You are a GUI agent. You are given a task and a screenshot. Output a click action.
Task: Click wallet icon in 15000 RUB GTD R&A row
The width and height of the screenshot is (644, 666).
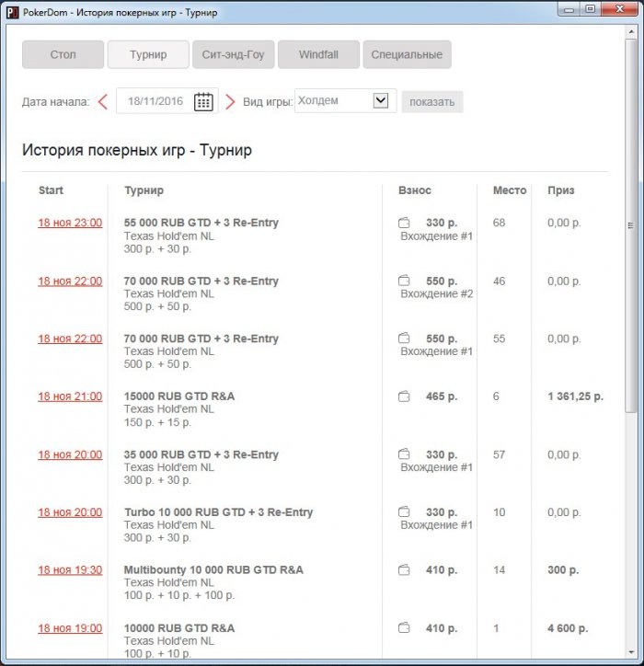pyautogui.click(x=404, y=396)
